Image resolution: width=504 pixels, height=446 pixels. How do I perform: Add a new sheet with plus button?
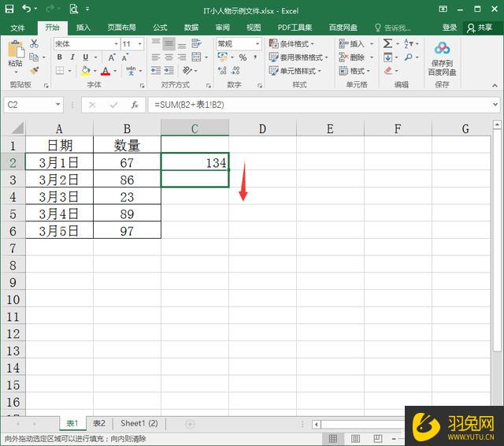click(x=190, y=424)
